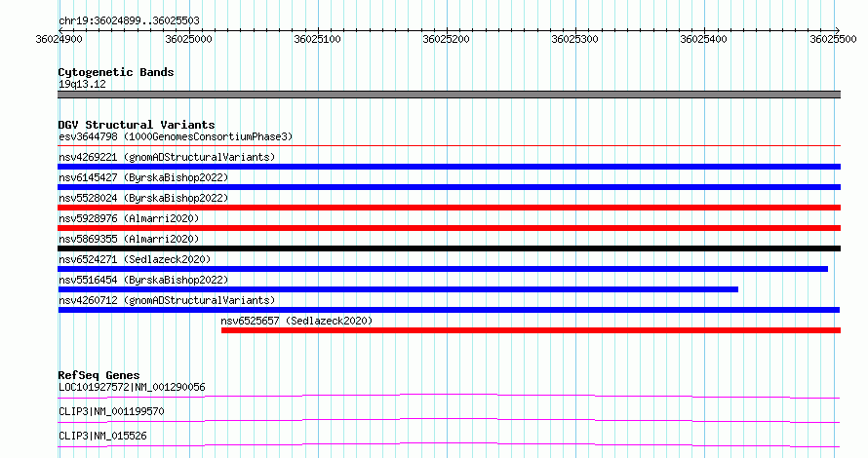Click the magenta LOC101927572 gene line
Image resolution: width=868 pixels, height=458 pixels.
point(449,396)
